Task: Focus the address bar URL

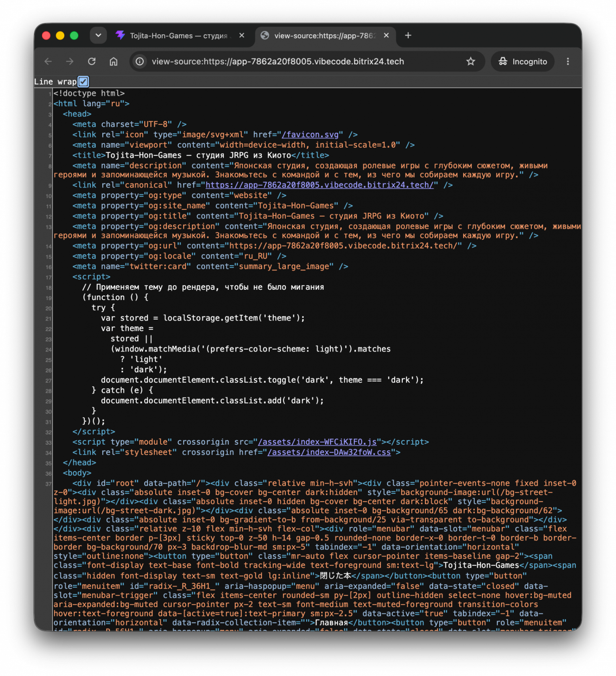Action: click(x=278, y=62)
